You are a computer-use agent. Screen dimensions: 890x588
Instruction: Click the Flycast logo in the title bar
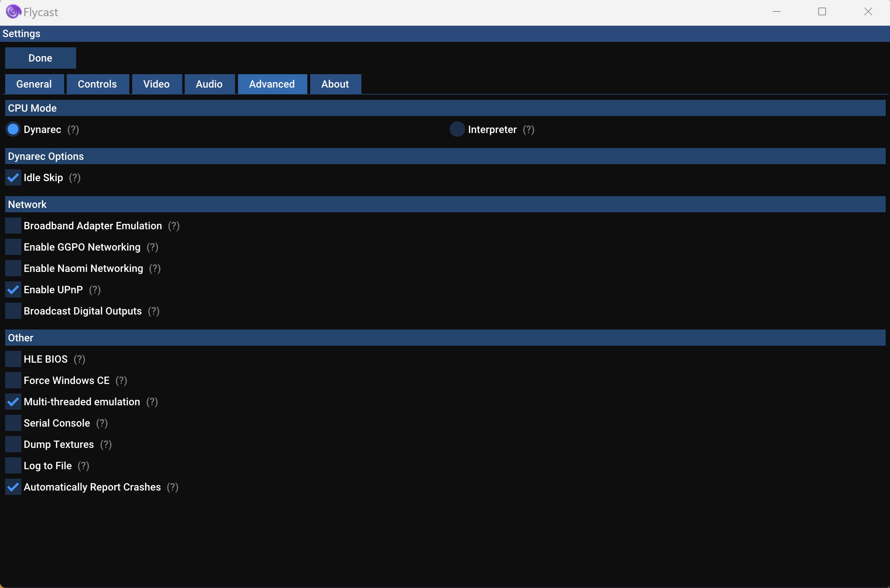[x=12, y=12]
